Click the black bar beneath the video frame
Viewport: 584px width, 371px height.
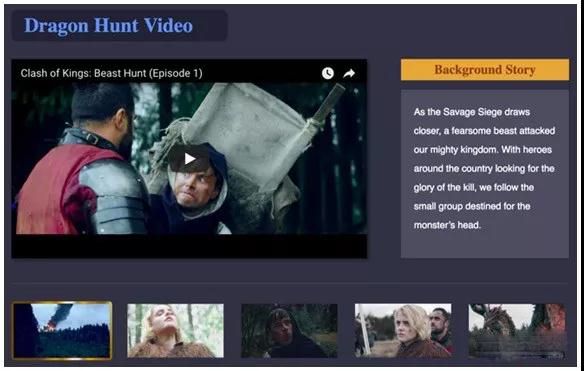click(189, 246)
